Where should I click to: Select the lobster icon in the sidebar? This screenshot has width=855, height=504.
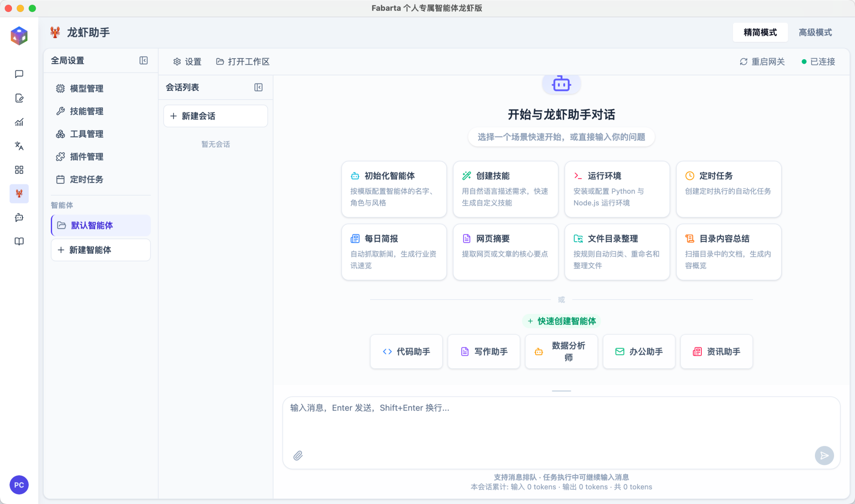tap(19, 194)
